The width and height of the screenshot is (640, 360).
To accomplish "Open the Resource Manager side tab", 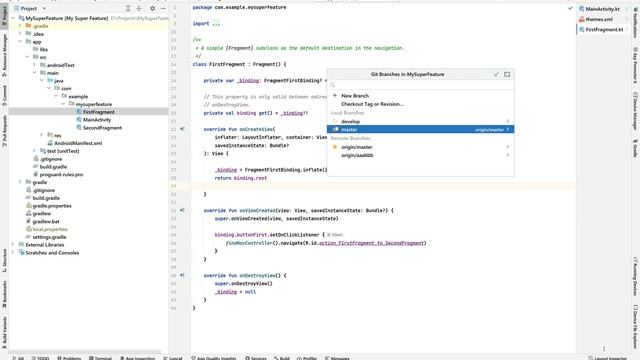I will [x=4, y=55].
